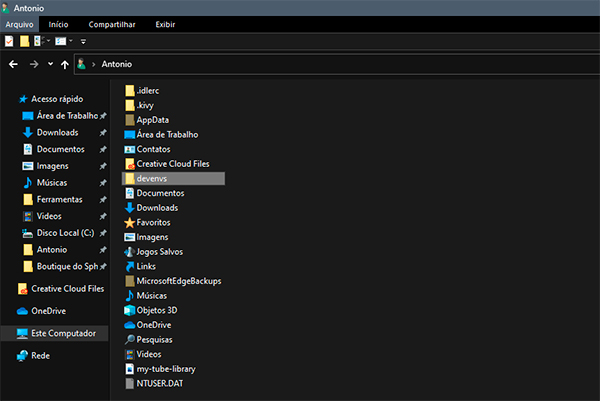Expand the address bar chevron before Antonio
600x401 pixels.
(x=93, y=64)
